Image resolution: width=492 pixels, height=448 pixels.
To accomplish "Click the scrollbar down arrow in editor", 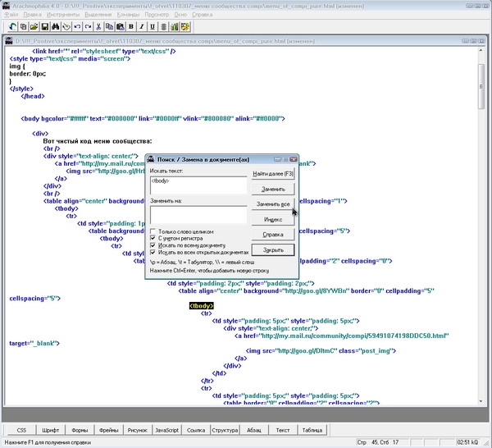I will (481, 401).
